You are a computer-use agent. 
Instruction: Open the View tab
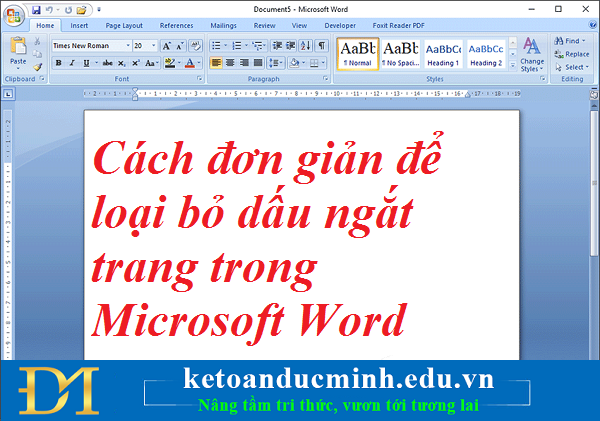click(299, 26)
